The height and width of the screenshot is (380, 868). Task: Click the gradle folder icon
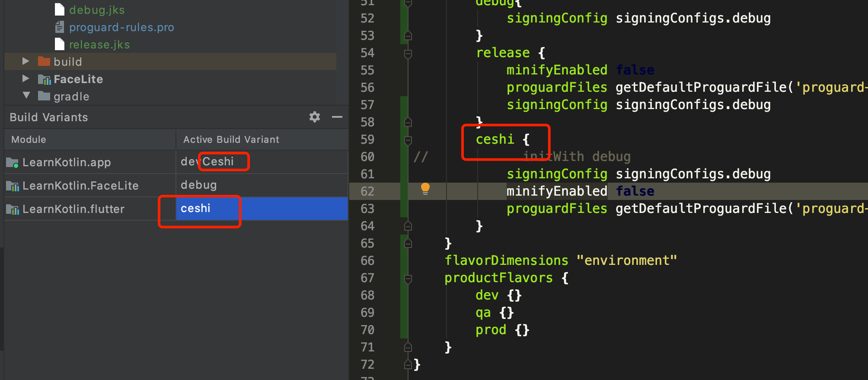(x=44, y=96)
